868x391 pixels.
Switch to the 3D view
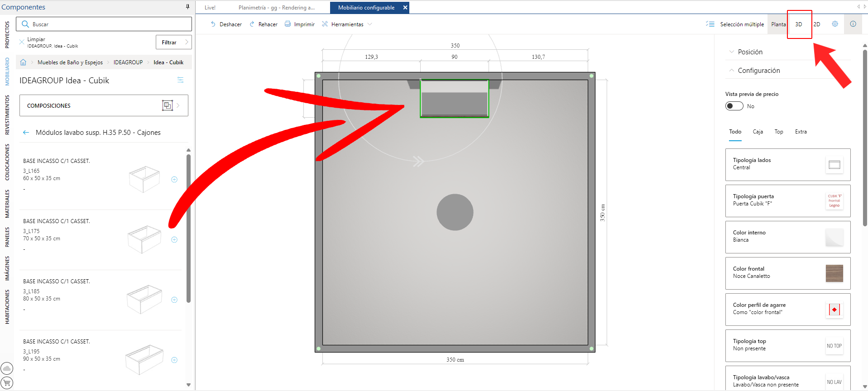pyautogui.click(x=799, y=24)
